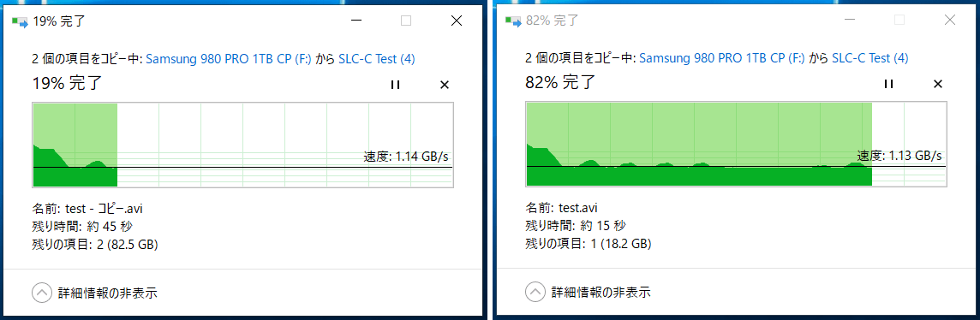Click the copy icon in 82% title bar
Viewport: 980px width, 320px height.
(514, 21)
